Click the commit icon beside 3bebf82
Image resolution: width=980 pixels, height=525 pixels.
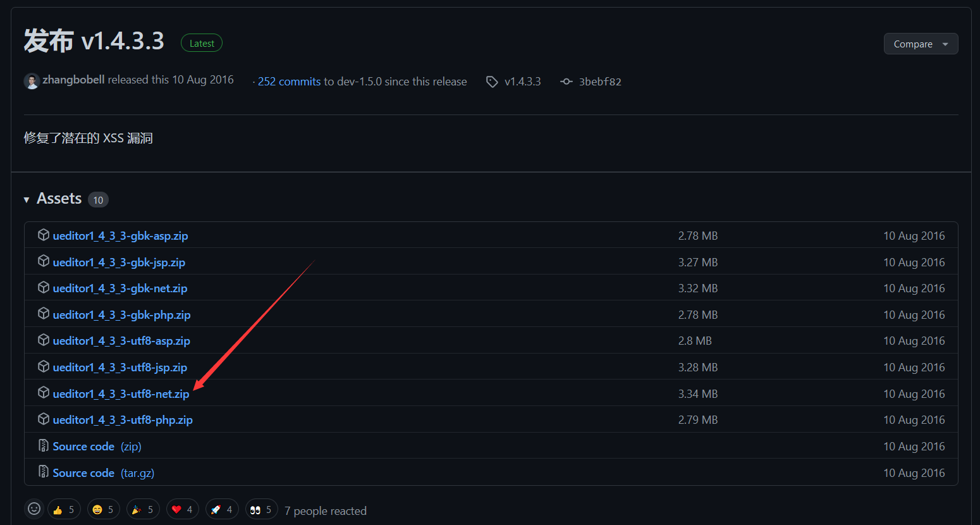point(567,82)
